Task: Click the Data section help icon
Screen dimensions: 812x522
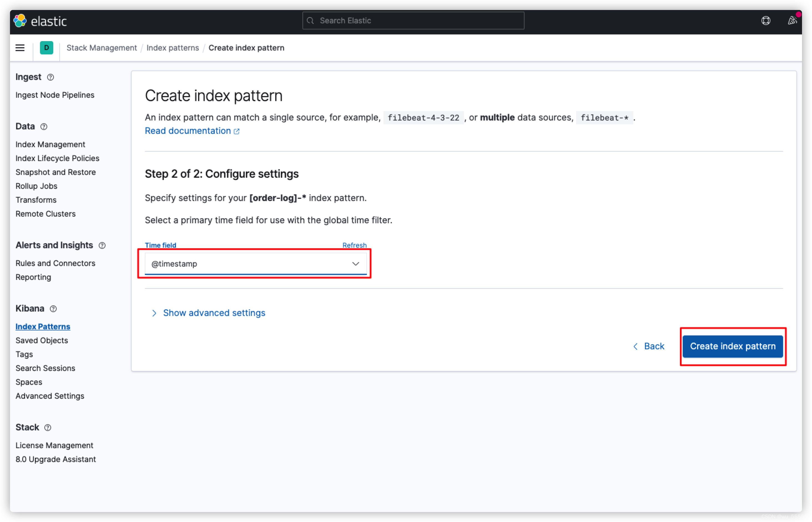Action: point(44,127)
